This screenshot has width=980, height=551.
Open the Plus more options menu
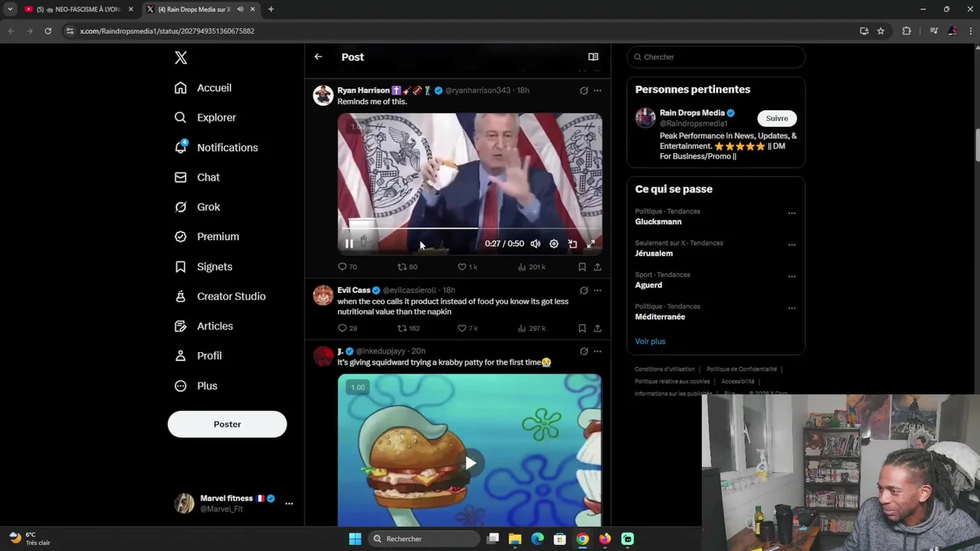[195, 386]
